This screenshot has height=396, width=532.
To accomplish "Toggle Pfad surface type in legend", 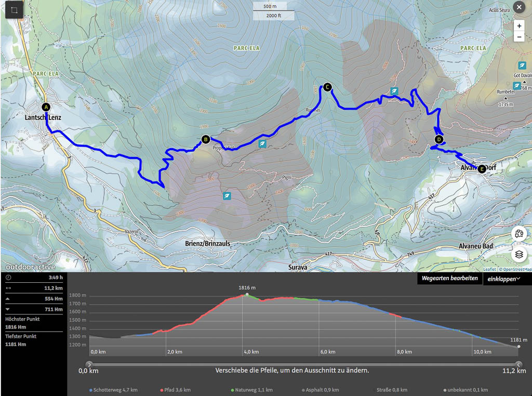I will [176, 390].
